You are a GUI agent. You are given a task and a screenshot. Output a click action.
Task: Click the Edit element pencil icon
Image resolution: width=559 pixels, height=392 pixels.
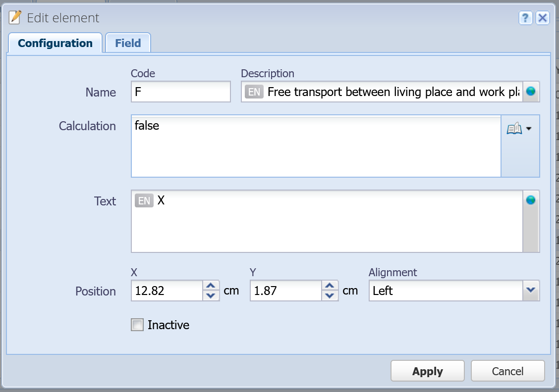(15, 17)
